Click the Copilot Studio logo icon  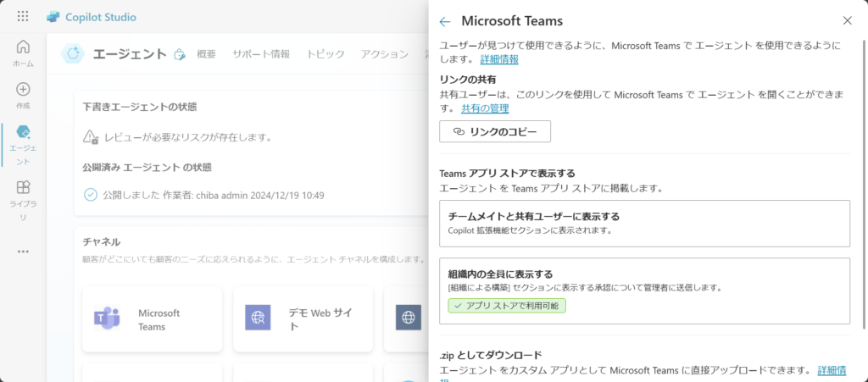click(x=53, y=17)
